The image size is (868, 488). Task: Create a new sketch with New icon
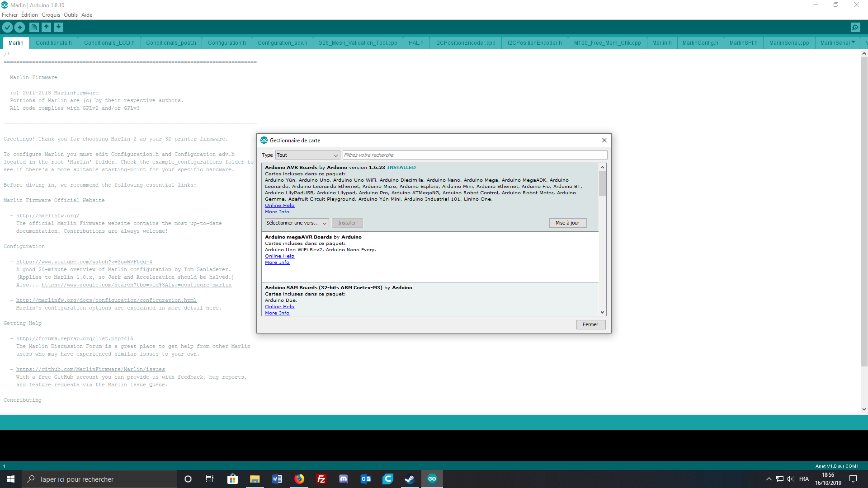click(34, 28)
